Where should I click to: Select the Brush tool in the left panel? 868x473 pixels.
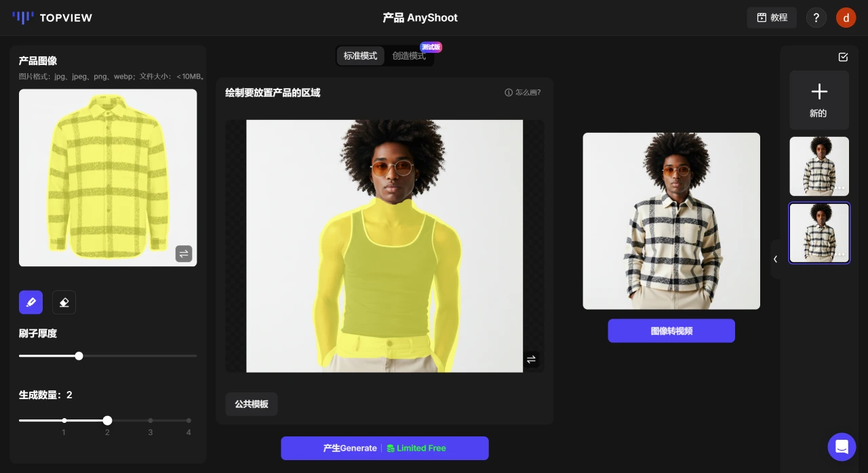[31, 302]
